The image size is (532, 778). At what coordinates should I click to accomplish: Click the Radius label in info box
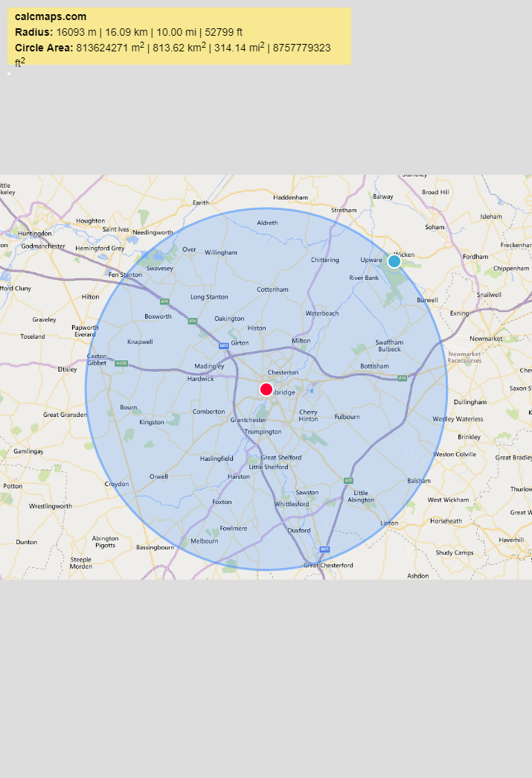[34, 32]
